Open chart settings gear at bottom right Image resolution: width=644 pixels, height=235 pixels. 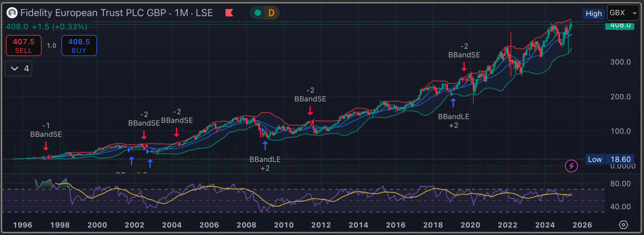point(623,225)
